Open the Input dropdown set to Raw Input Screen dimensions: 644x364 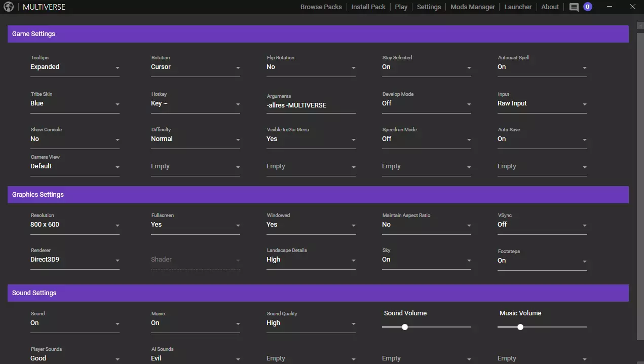click(542, 103)
